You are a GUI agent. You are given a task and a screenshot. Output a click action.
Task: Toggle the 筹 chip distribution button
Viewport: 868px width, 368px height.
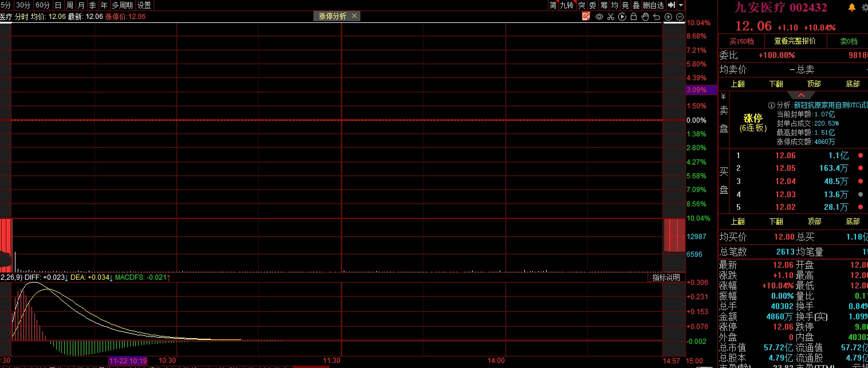point(604,5)
